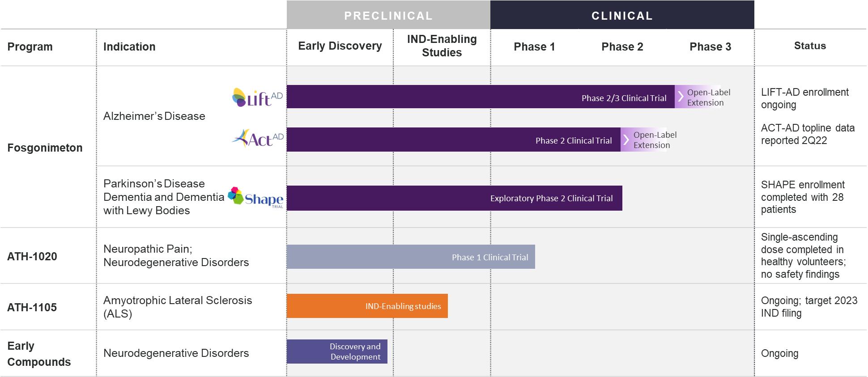
Task: Click the Phase 2/3 Clinical Trial bar
Action: [480, 97]
